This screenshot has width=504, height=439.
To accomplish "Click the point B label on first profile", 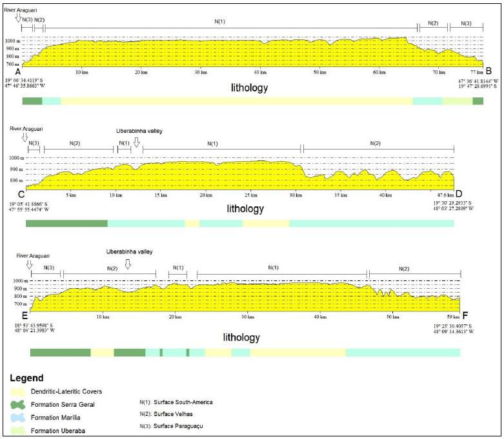I will click(488, 71).
